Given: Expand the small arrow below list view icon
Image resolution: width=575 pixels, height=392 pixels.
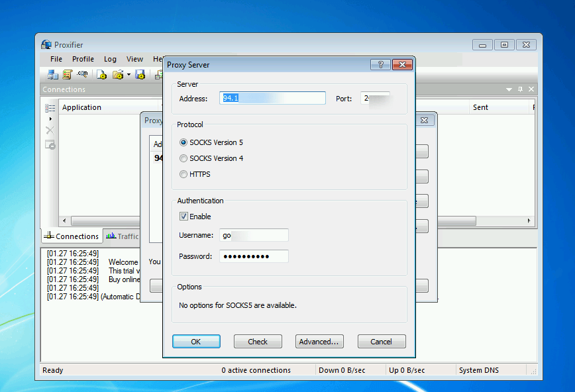Looking at the screenshot, I should [50, 119].
